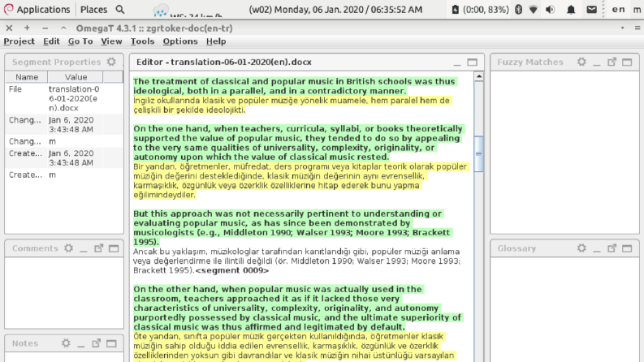Viewport: 644px width, 362px height.
Task: Click the source segment starting 'On the one hand'
Action: (x=297, y=143)
